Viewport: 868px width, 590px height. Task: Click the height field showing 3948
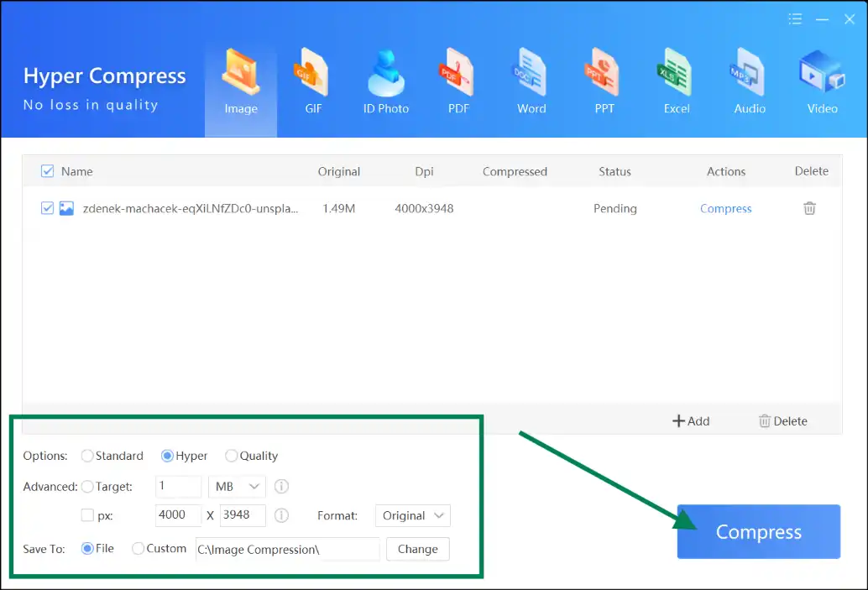243,515
